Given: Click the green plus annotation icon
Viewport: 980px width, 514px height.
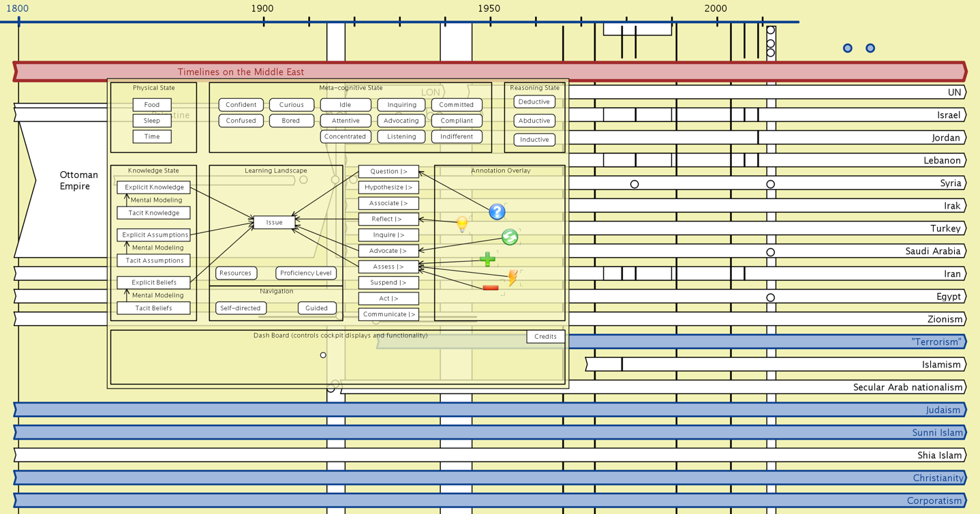Looking at the screenshot, I should 487,259.
